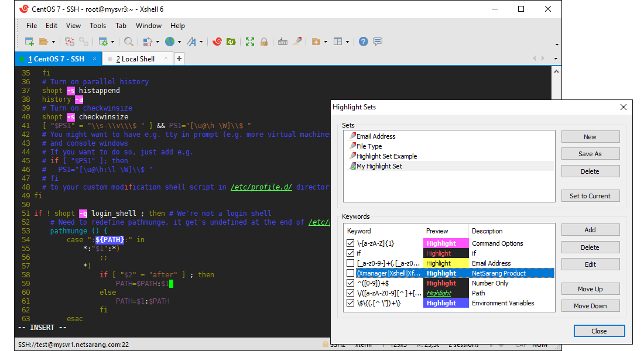
Task: Click the Highlight marker pen icon
Action: pos(297,42)
